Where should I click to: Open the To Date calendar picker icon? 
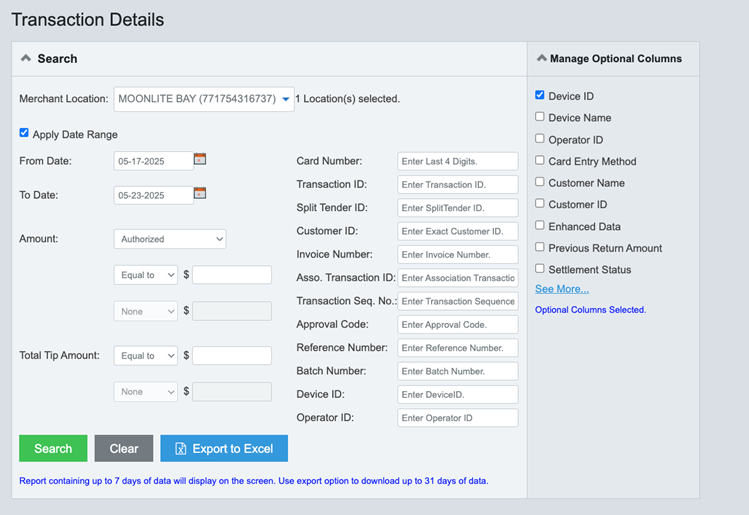coord(200,193)
